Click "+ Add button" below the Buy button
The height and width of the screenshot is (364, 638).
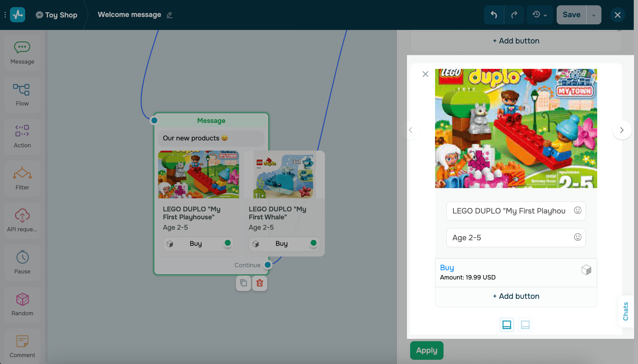coord(516,296)
